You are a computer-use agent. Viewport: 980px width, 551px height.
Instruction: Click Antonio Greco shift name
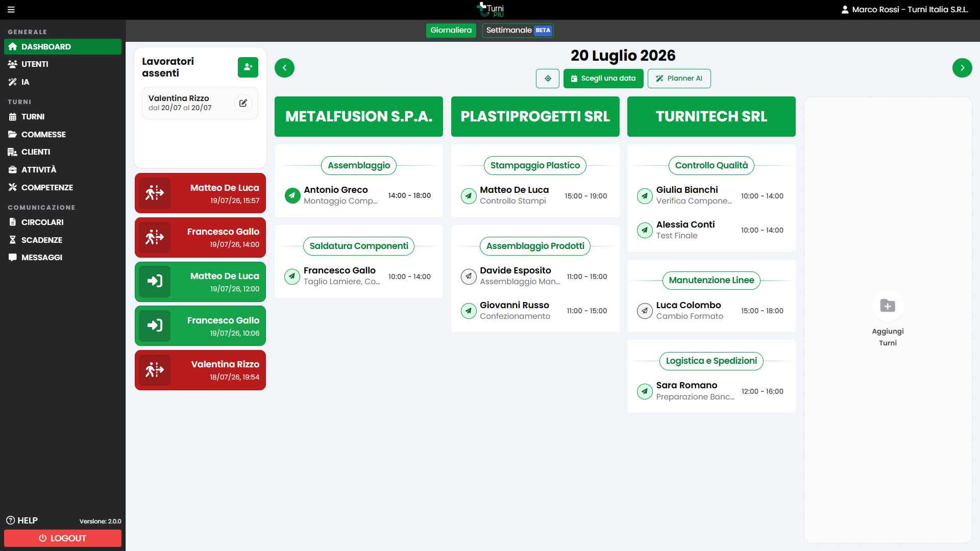(x=336, y=190)
